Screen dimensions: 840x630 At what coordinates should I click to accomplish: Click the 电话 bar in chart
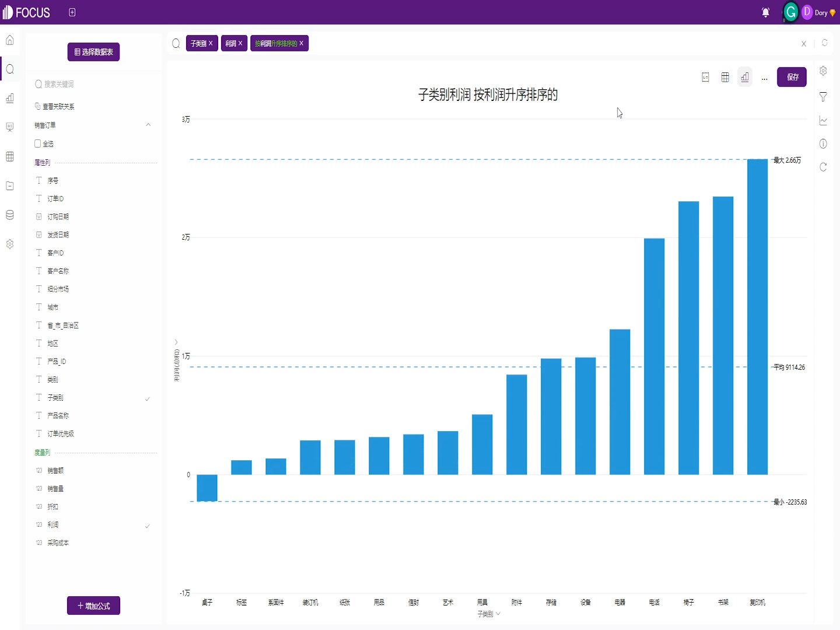coord(654,356)
